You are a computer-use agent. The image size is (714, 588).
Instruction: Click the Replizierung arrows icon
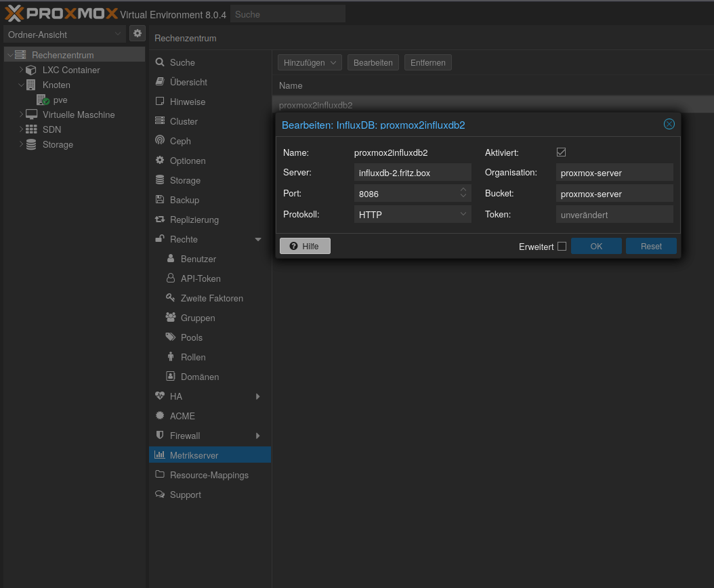160,219
